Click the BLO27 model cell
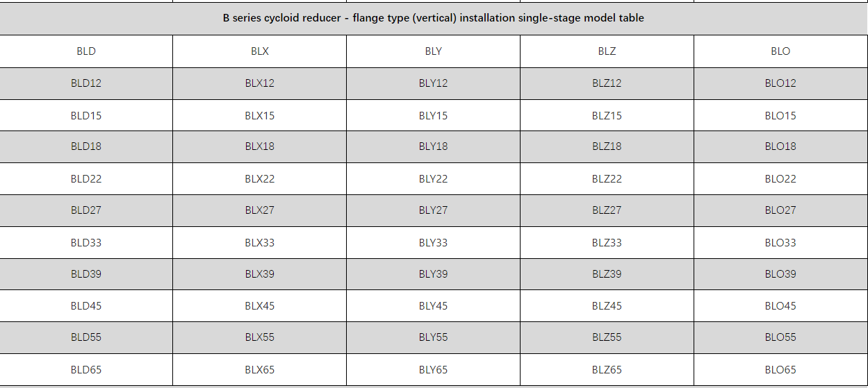The image size is (868, 388). pos(780,210)
